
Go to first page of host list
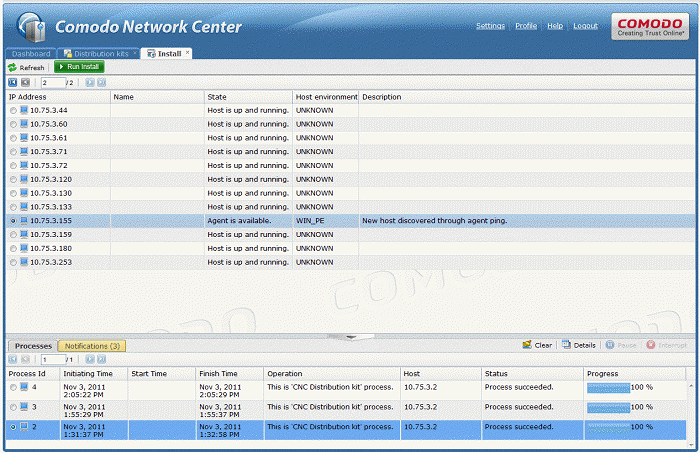pos(13,83)
